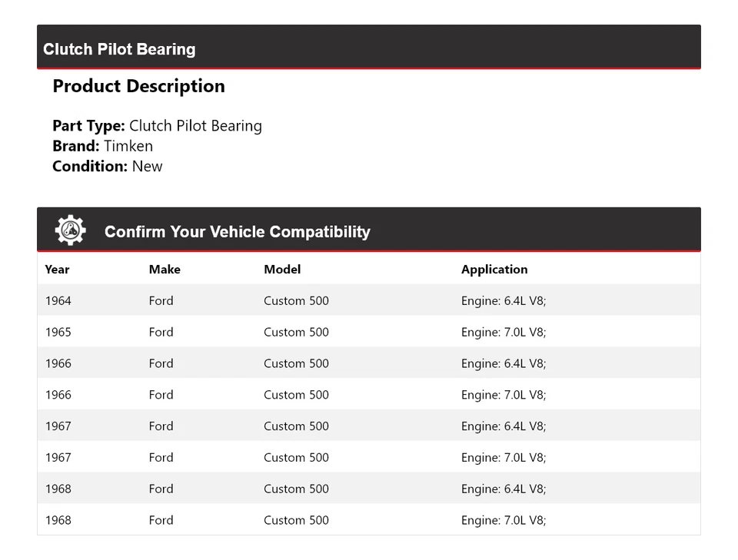Image resolution: width=738 pixels, height=560 pixels.
Task: Click Engine 6.4L V8 in the 1964 row
Action: click(504, 301)
